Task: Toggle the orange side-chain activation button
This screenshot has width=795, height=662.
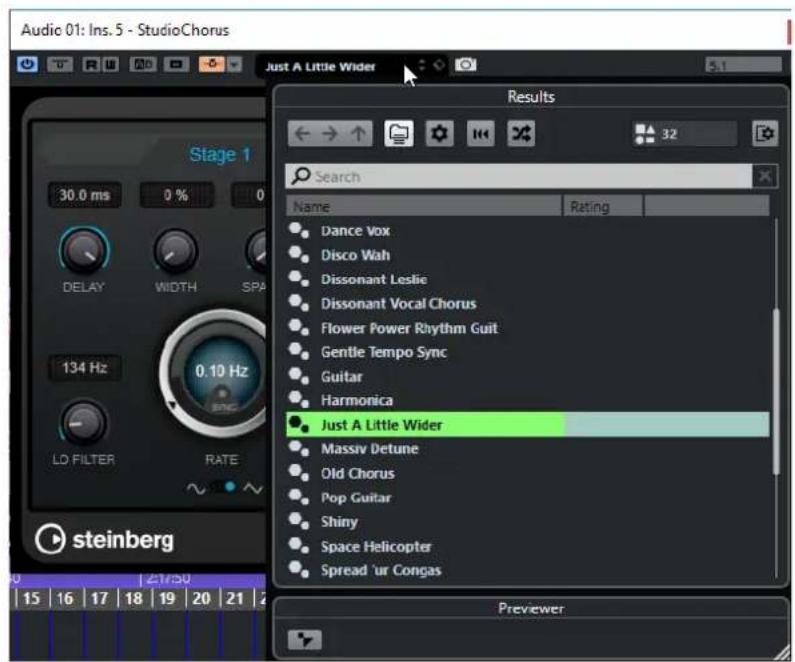Action: pyautogui.click(x=212, y=64)
